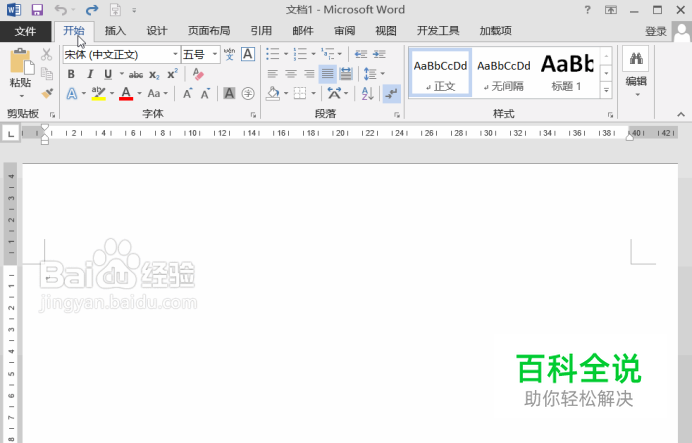The image size is (692, 443).
Task: Click the tab selector at ruler corner
Action: tap(11, 133)
